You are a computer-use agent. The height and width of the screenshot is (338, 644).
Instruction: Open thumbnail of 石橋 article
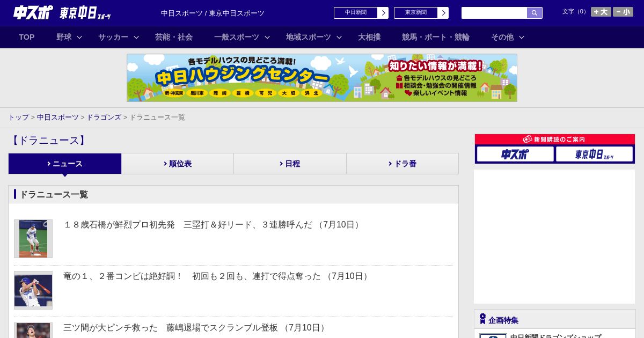[33, 239]
